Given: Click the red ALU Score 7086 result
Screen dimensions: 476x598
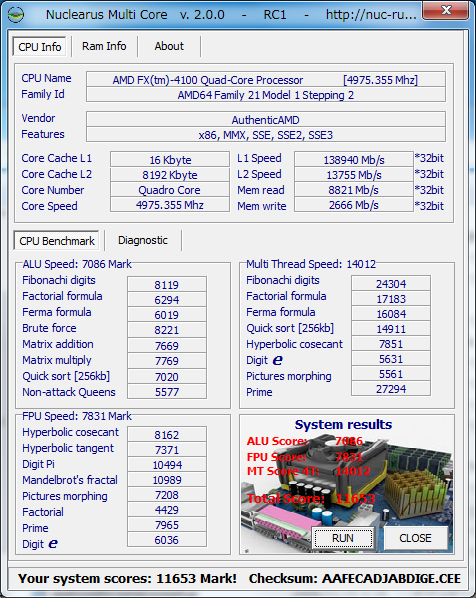Looking at the screenshot, I should 304,441.
